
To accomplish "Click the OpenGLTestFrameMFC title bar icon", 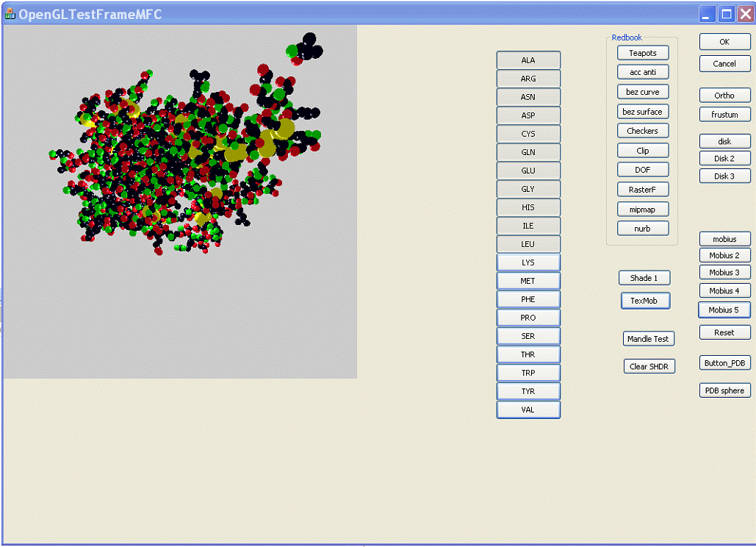I will pos(10,13).
